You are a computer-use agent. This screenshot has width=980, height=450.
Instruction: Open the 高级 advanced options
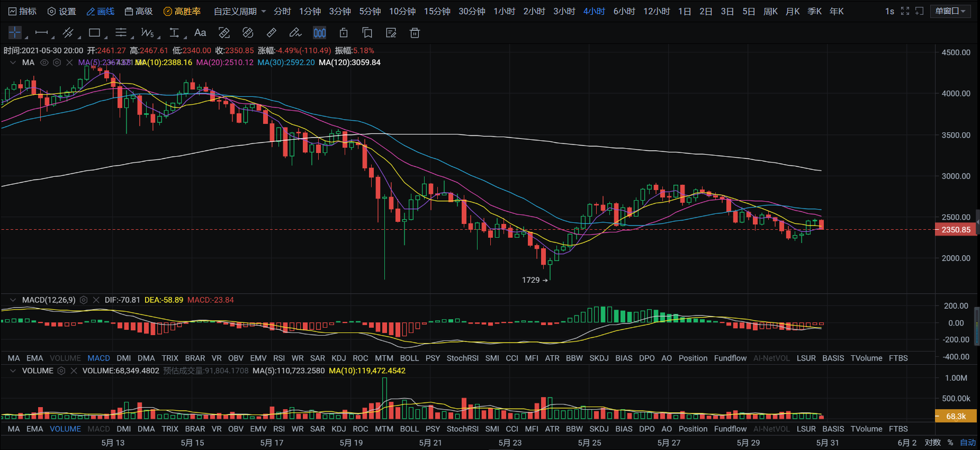[139, 11]
